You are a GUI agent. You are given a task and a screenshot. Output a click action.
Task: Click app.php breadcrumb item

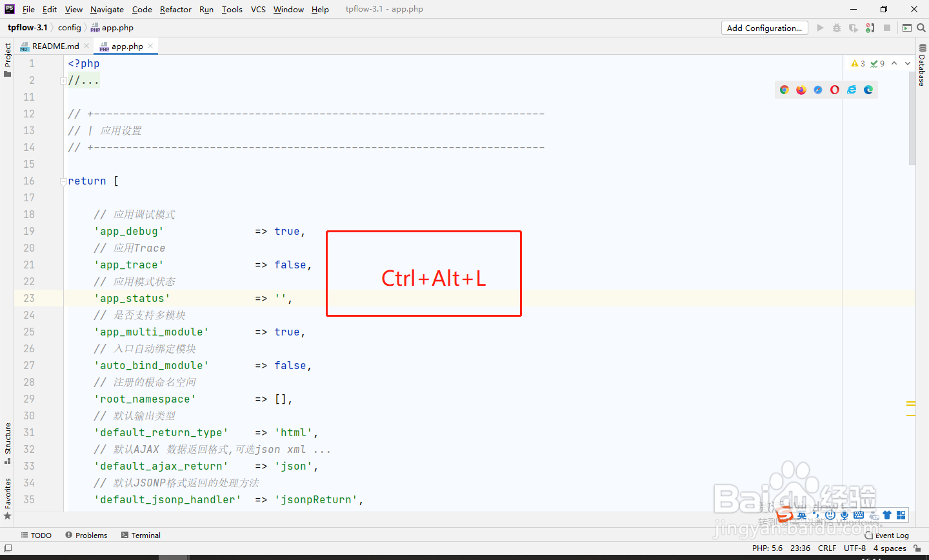point(112,28)
